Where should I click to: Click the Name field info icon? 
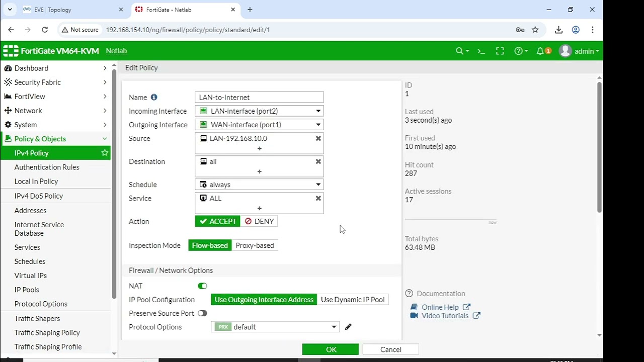tap(154, 97)
